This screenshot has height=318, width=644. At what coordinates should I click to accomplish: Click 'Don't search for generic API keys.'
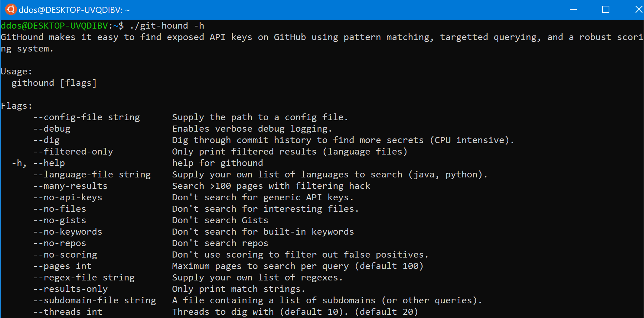[x=263, y=197]
